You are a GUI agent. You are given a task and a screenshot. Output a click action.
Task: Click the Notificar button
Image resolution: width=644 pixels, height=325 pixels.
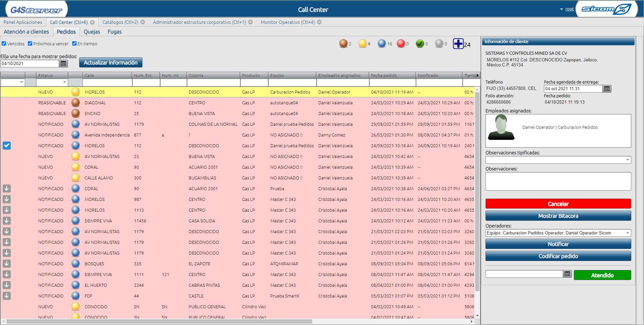pyautogui.click(x=558, y=244)
